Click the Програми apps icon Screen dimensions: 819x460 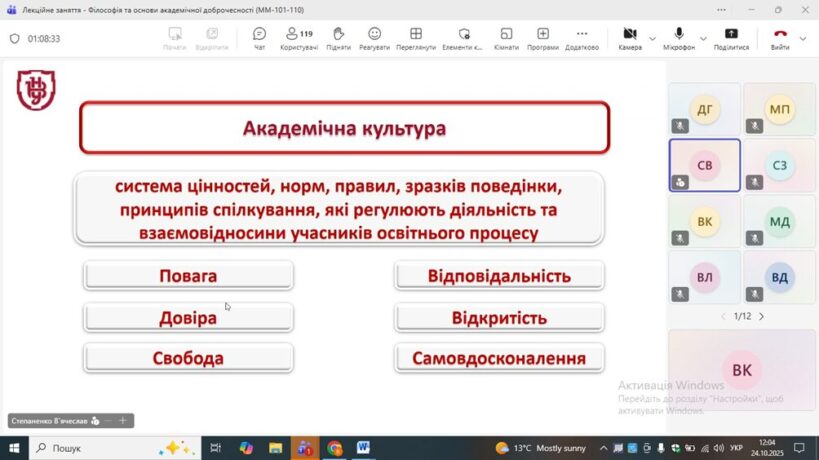coord(542,38)
